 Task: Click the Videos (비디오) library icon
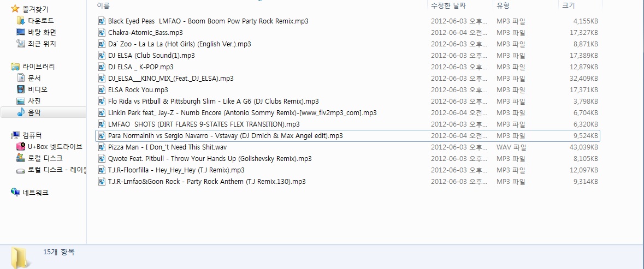click(x=21, y=89)
